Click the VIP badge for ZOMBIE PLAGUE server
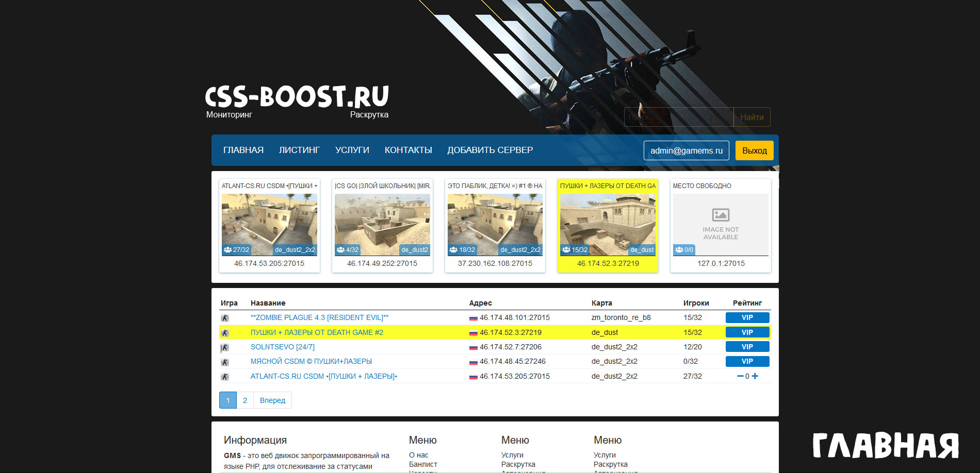 [747, 317]
